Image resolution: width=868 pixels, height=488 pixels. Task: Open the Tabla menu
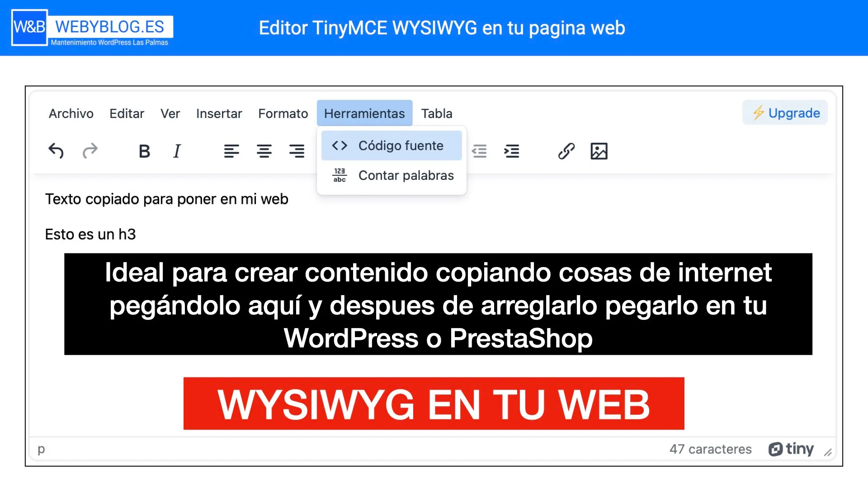[437, 113]
